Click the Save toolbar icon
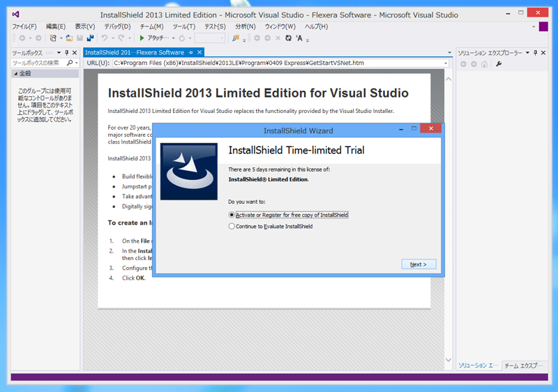 (80, 38)
